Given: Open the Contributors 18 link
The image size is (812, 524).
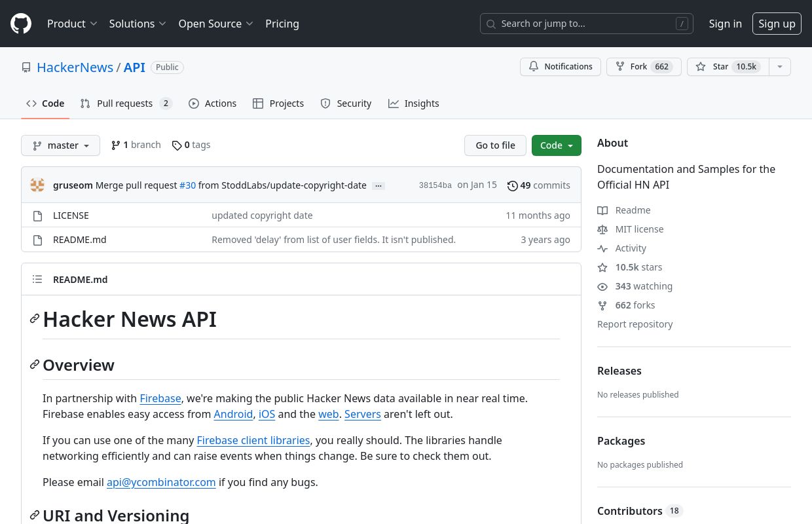Looking at the screenshot, I should tap(640, 511).
